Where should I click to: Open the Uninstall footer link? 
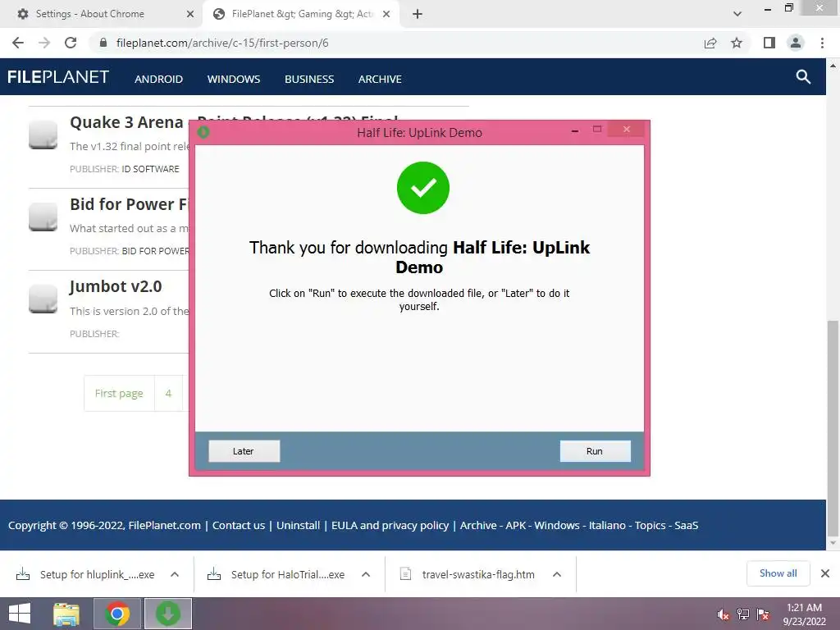pyautogui.click(x=298, y=526)
